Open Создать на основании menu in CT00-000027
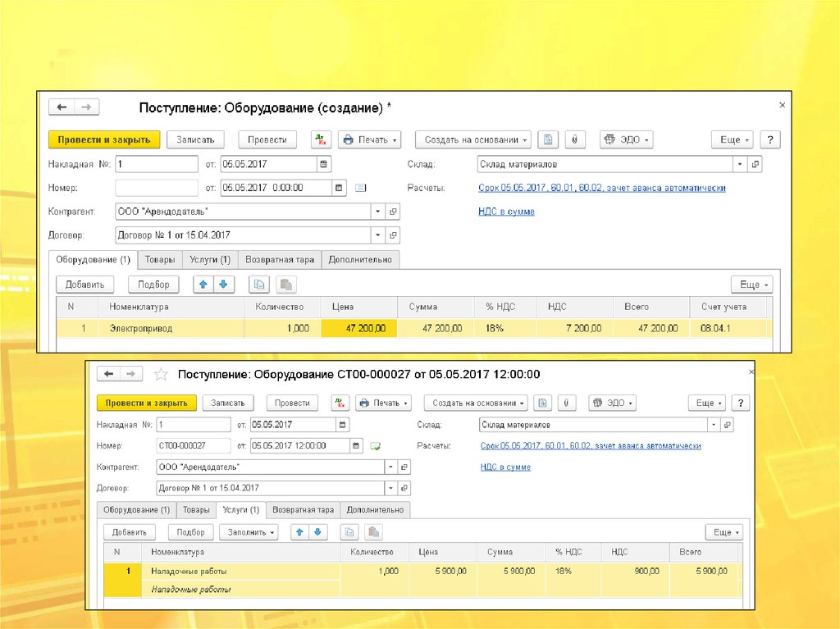 [x=476, y=403]
